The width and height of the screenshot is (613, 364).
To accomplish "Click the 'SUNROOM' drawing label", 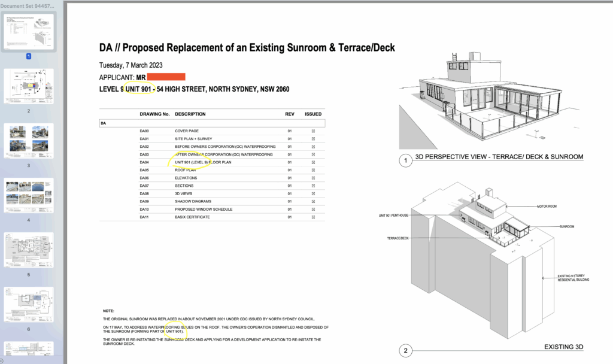I will tap(567, 226).
